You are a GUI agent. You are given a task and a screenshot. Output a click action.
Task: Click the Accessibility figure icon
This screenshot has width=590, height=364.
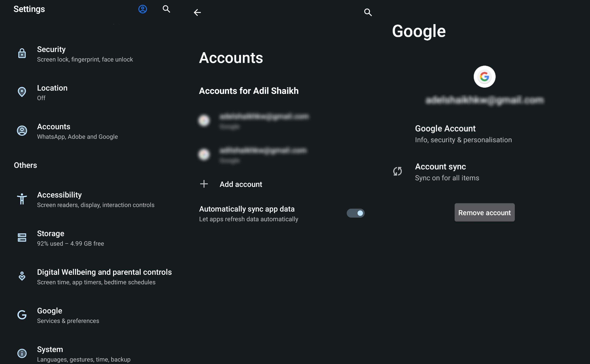(x=22, y=199)
